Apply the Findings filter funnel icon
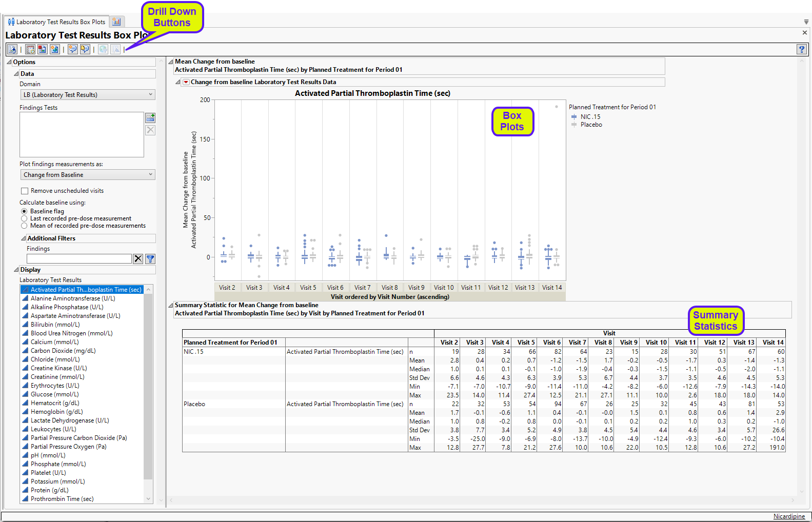 (x=150, y=259)
